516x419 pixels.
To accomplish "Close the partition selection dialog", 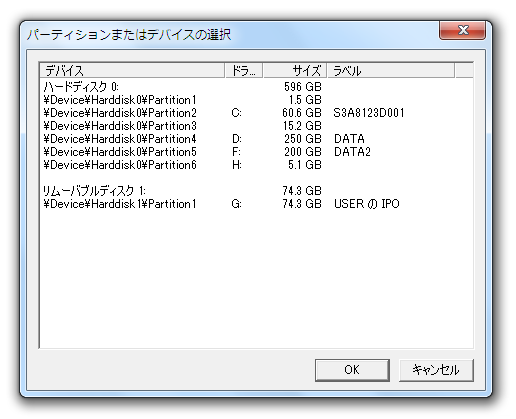I will point(462,30).
